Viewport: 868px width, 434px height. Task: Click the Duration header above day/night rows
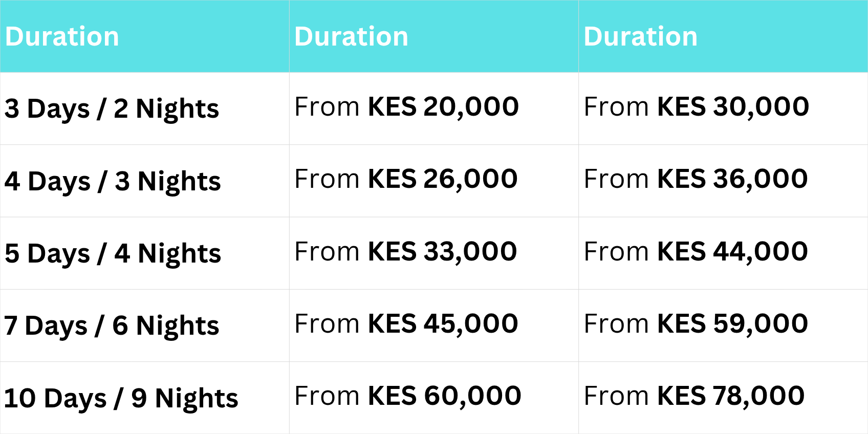click(62, 37)
